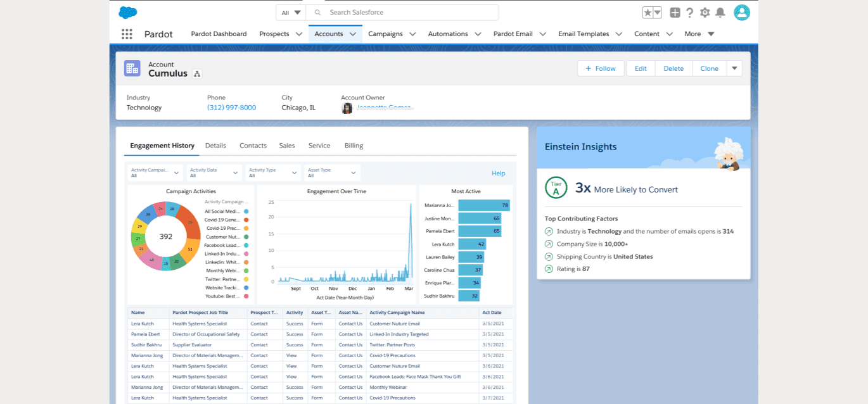Viewport: 868px width, 404px height.
Task: Open the Activity Campaign filter dropdown
Action: (x=155, y=172)
